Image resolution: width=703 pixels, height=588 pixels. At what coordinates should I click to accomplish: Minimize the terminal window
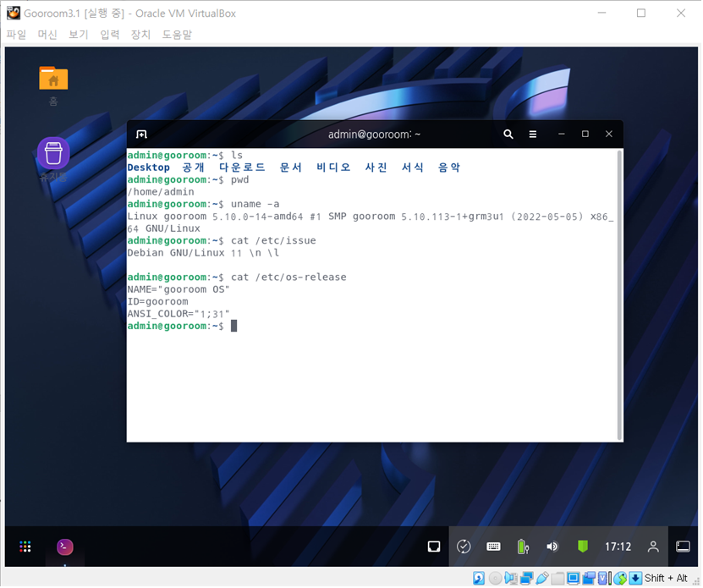click(562, 135)
